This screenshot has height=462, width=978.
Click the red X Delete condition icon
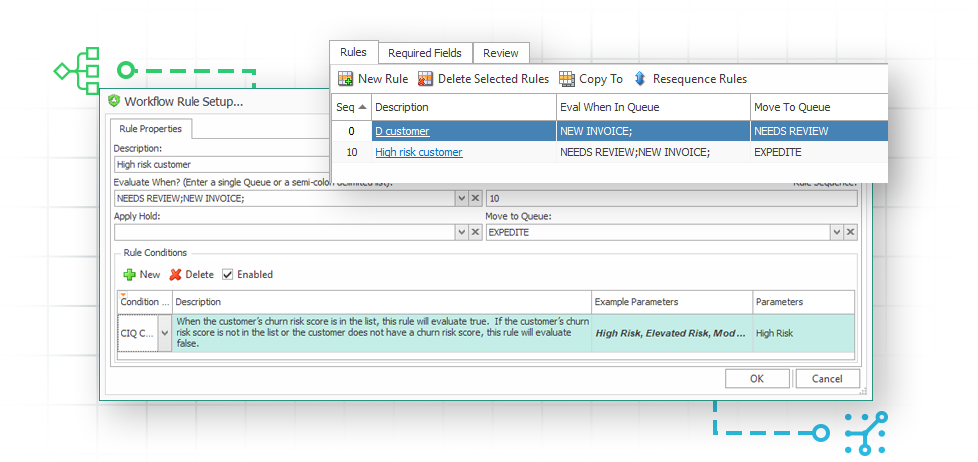coord(175,274)
